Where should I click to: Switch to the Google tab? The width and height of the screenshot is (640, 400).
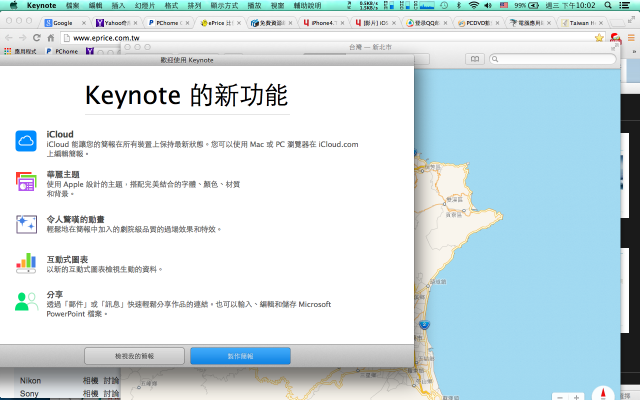click(63, 23)
